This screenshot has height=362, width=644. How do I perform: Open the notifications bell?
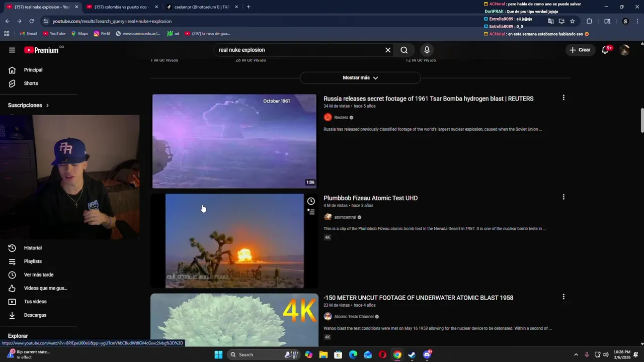606,50
